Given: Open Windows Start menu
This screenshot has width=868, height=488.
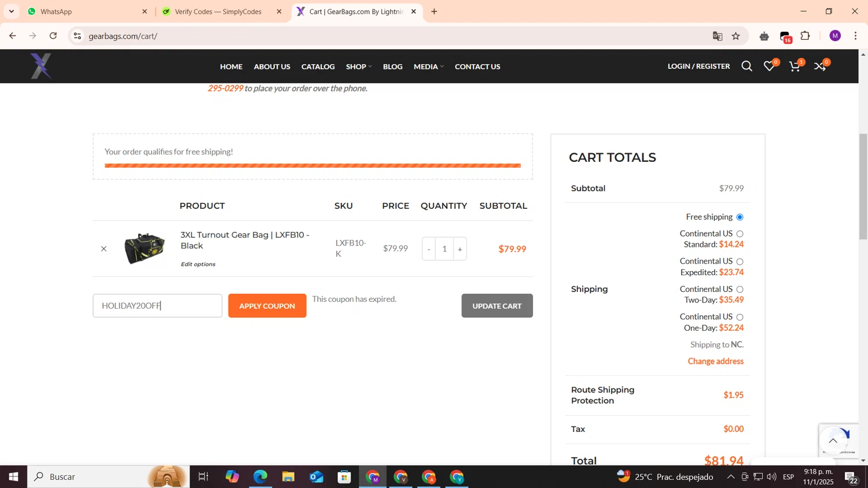Looking at the screenshot, I should [13, 477].
